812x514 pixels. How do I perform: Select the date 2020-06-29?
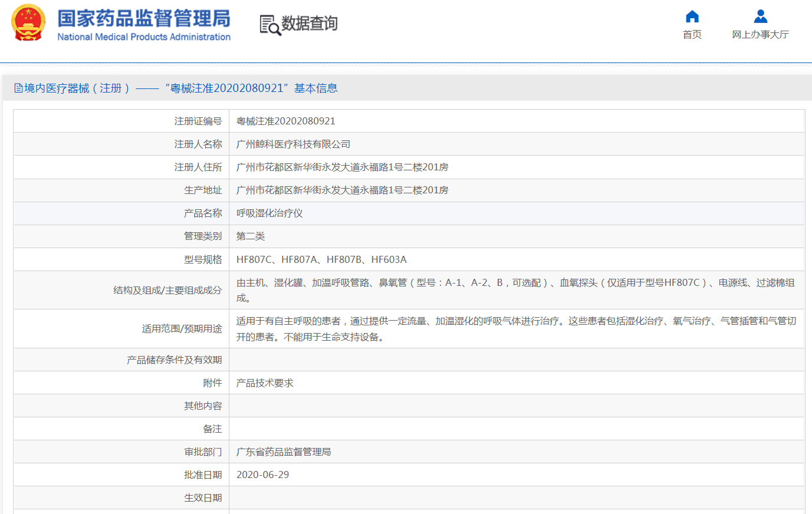click(262, 475)
